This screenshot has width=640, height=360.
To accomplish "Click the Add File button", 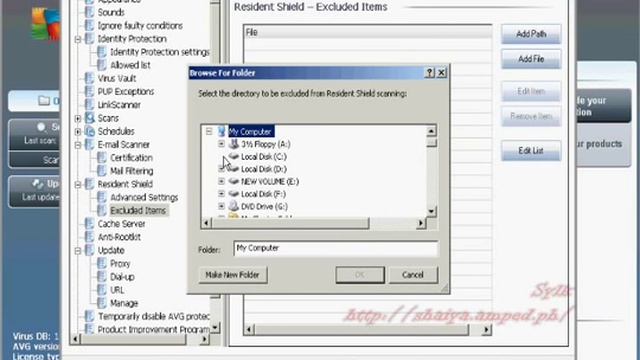I will click(x=531, y=59).
